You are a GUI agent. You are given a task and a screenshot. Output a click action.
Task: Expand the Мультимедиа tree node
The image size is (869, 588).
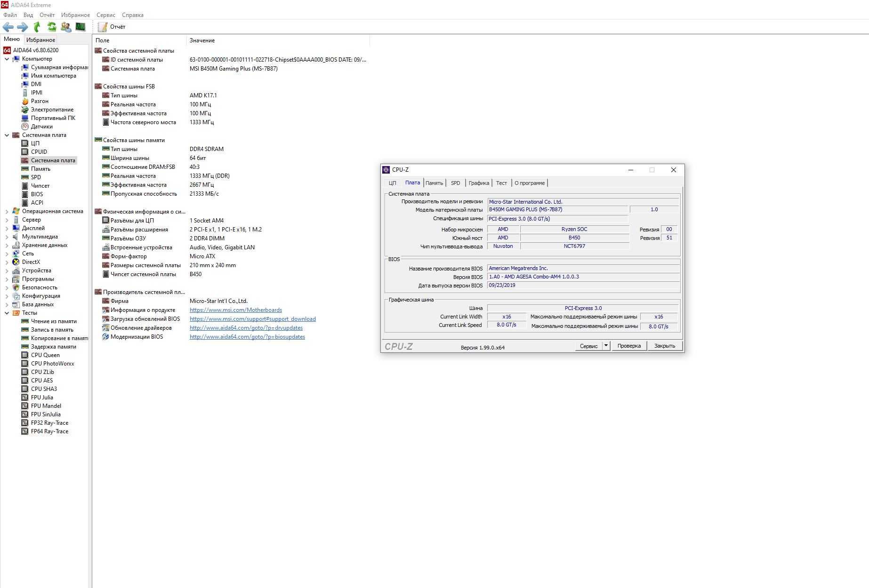tap(7, 237)
